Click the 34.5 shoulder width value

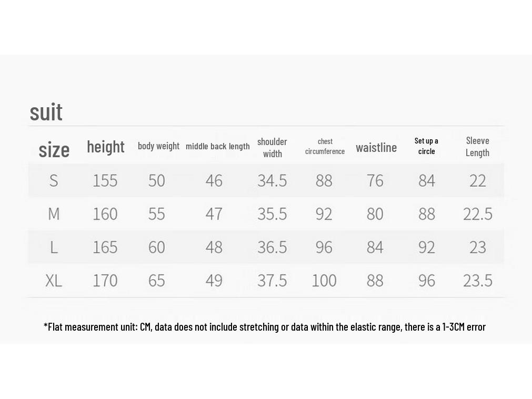tap(272, 180)
